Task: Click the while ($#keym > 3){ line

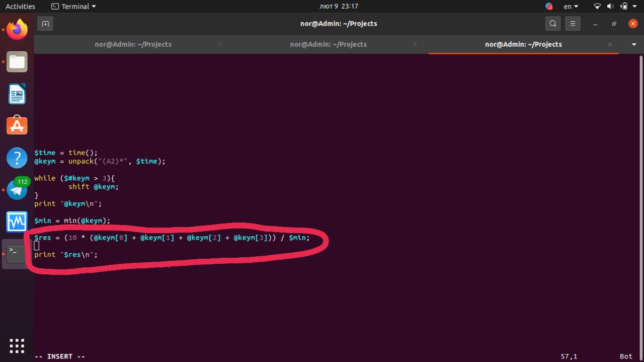Action: (x=74, y=178)
